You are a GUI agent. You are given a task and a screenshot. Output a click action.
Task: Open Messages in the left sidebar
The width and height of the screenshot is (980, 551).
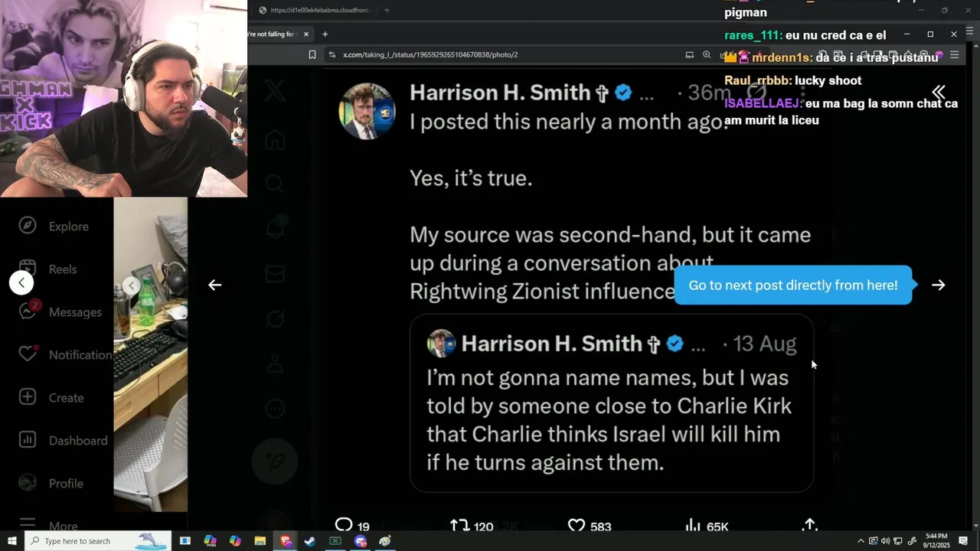click(x=60, y=311)
